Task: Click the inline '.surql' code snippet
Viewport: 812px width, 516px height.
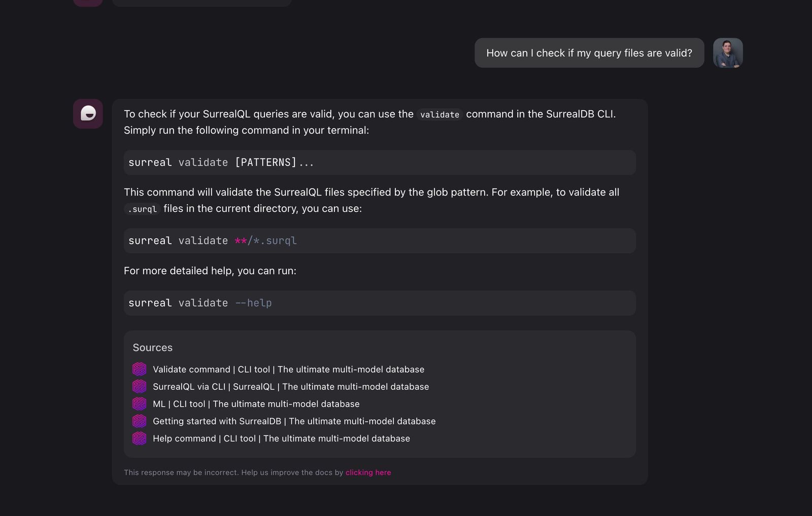Action: [142, 209]
